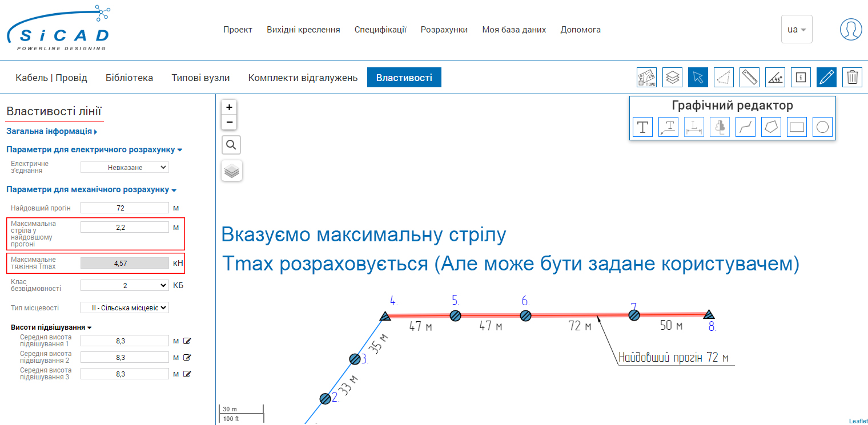Screen dimensions: 868x425
Task: Select the circle drawing tool
Action: [822, 127]
